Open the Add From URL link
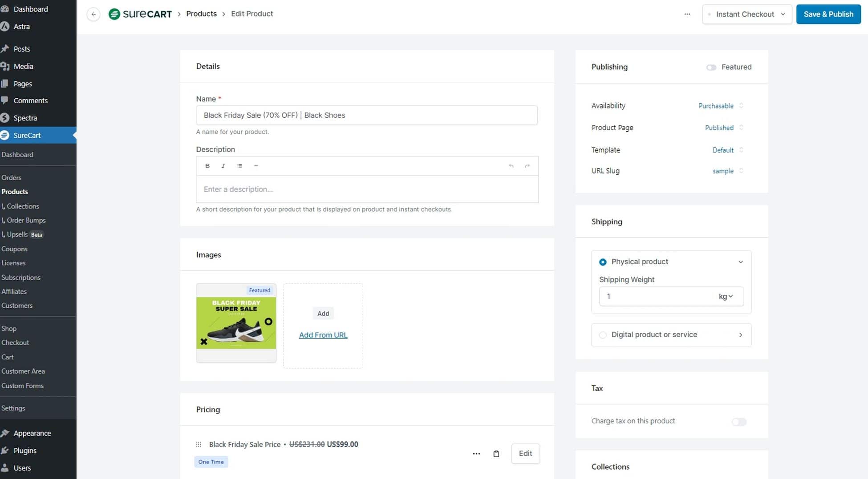This screenshot has width=868, height=479. 323,335
